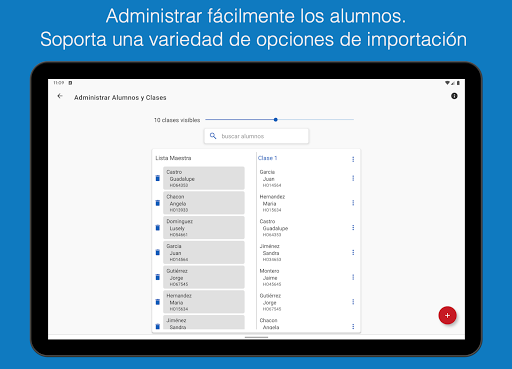
Task: Open options for Chacon Angela in Clase 1
Action: point(353,326)
